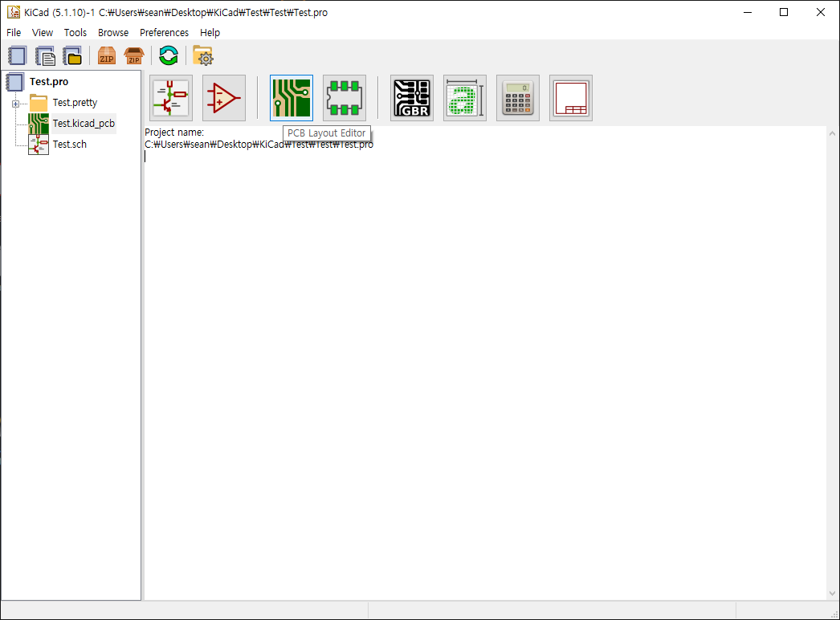Create new project from template icon

coord(45,55)
